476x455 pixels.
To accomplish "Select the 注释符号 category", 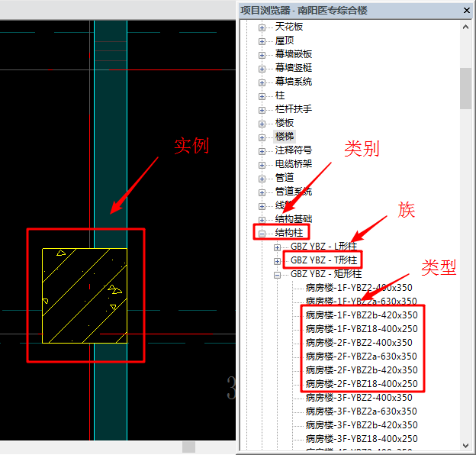I will tap(294, 150).
